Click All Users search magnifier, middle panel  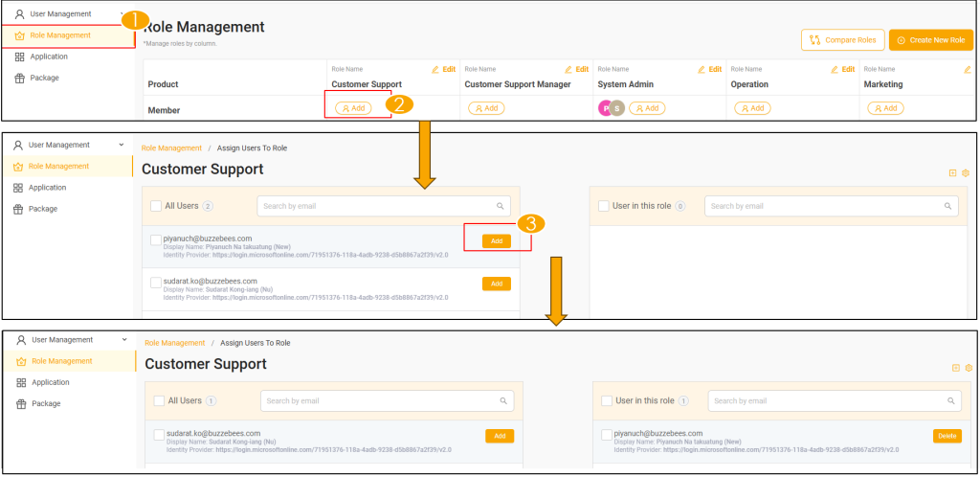[x=500, y=206]
